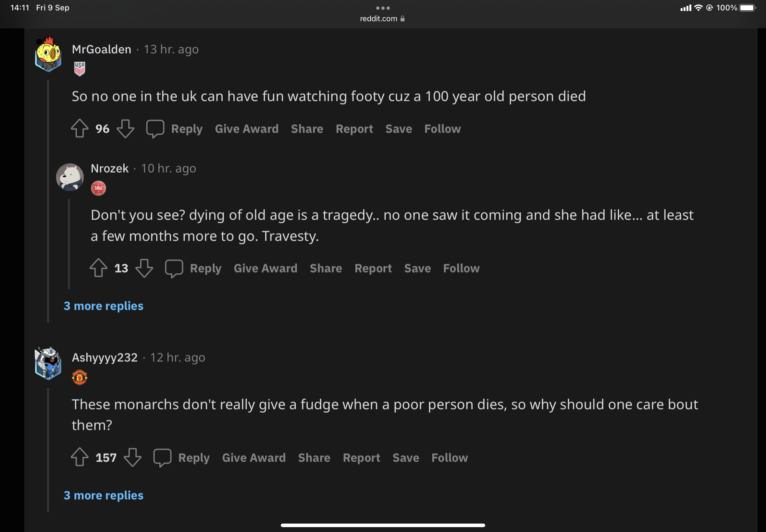This screenshot has width=766, height=532.
Task: Downvote Ashyyyy232's comment
Action: 132,457
